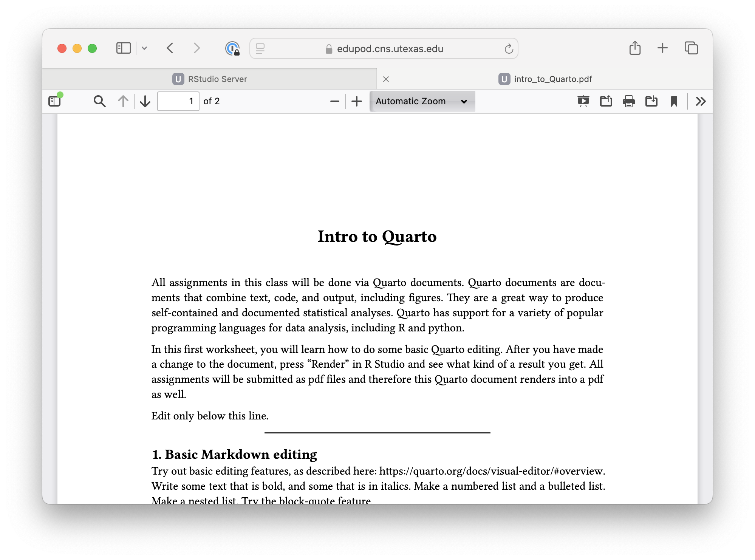Image resolution: width=755 pixels, height=560 pixels.
Task: Click the page number input field
Action: pyautogui.click(x=178, y=101)
